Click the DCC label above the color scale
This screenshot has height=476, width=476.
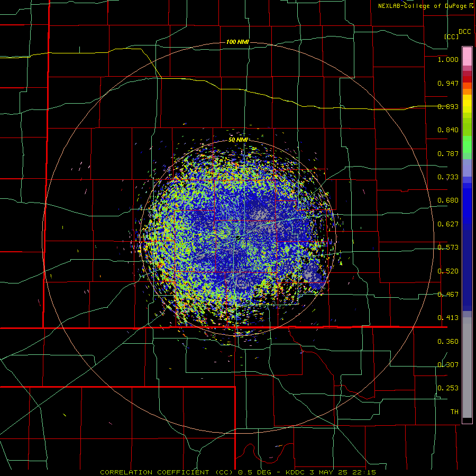click(x=464, y=32)
